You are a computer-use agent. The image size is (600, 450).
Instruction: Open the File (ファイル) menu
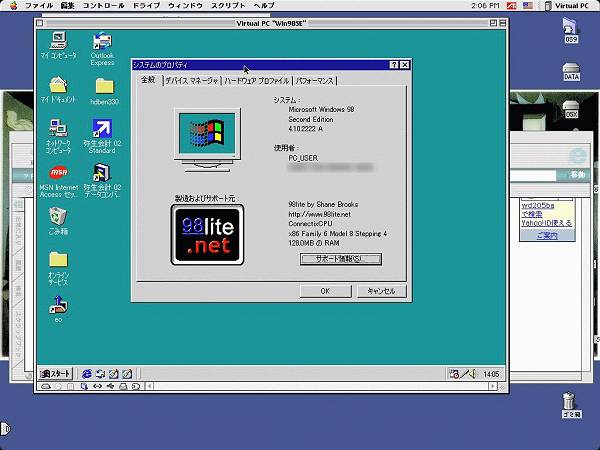point(39,5)
